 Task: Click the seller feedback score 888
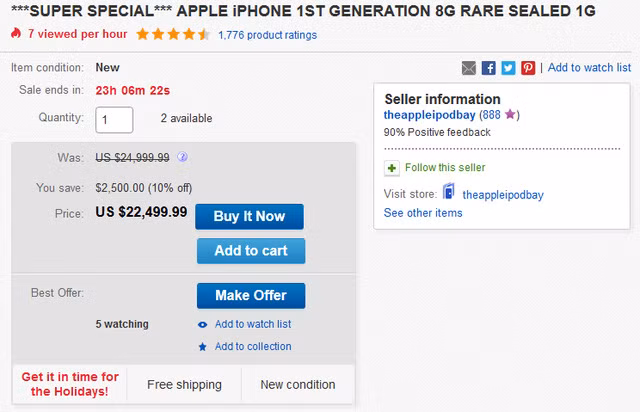click(x=489, y=115)
